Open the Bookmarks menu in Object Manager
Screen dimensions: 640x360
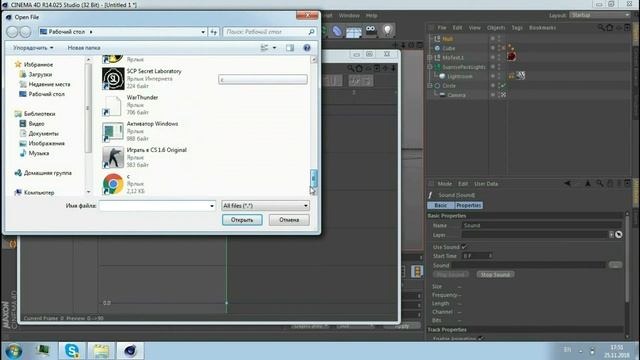tap(542, 28)
